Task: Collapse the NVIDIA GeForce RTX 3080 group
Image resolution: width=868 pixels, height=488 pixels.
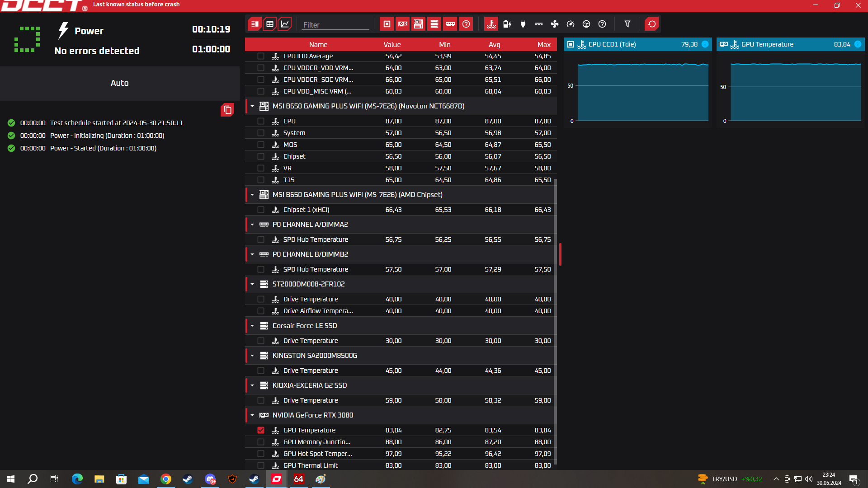Action: point(252,415)
